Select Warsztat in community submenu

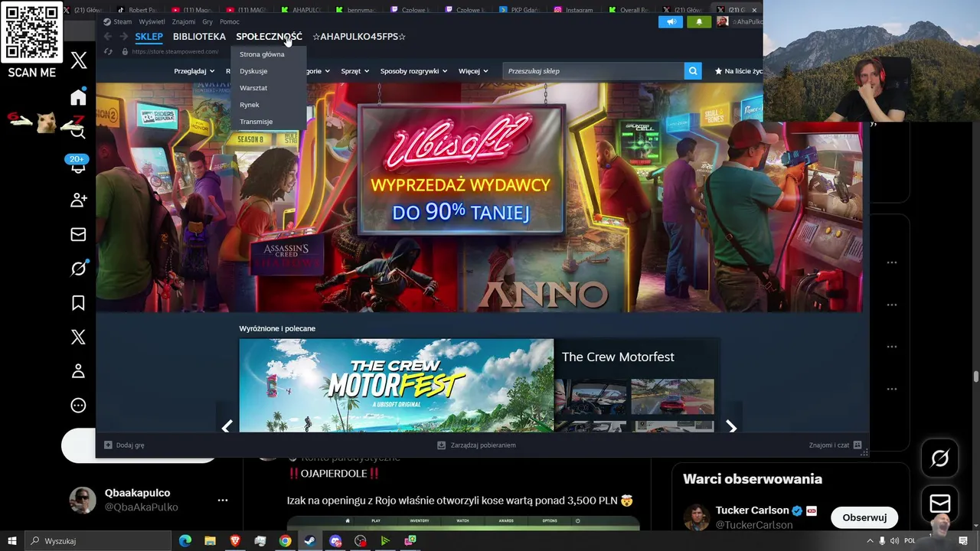(x=253, y=88)
